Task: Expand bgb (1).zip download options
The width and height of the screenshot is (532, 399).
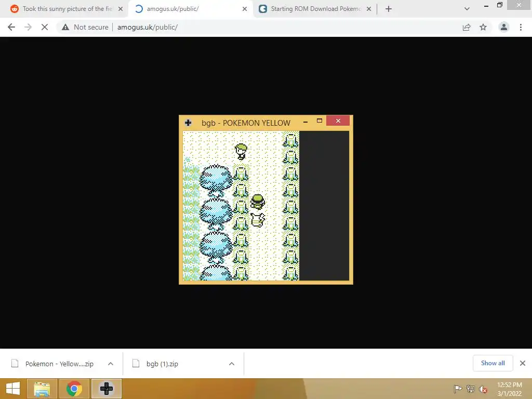Action: point(232,364)
